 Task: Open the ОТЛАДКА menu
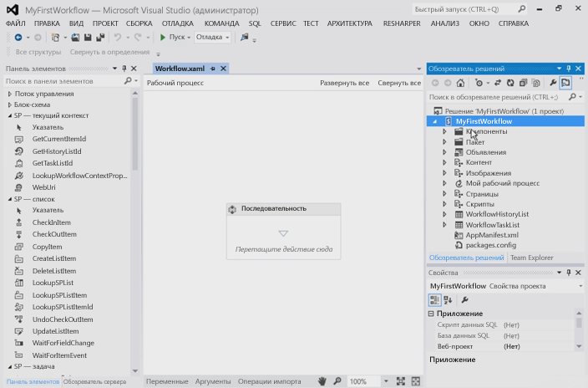coord(178,23)
